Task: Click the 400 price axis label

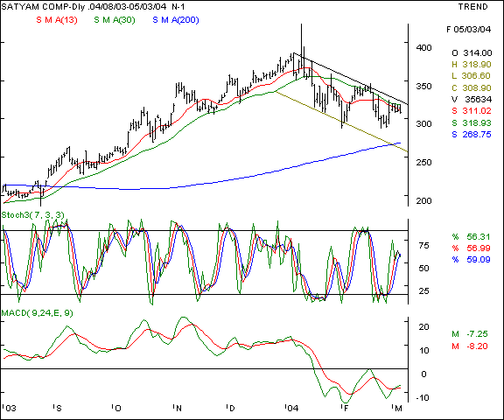Action: pos(424,48)
